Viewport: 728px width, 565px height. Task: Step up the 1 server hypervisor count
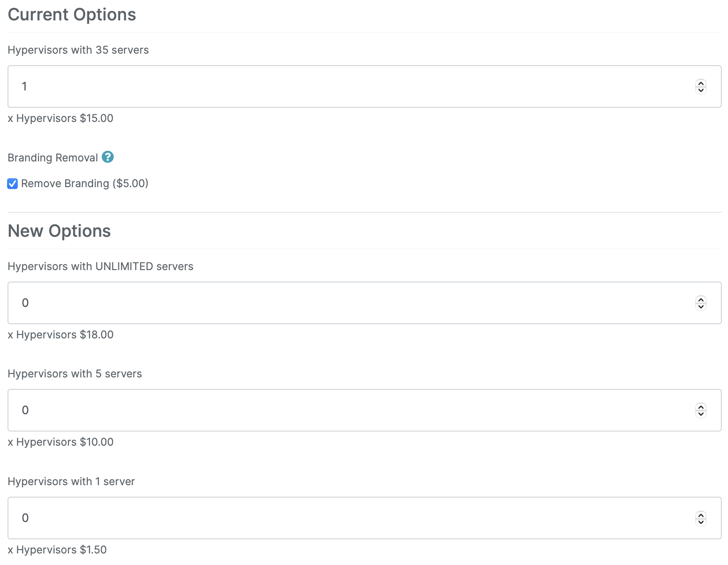(x=701, y=514)
